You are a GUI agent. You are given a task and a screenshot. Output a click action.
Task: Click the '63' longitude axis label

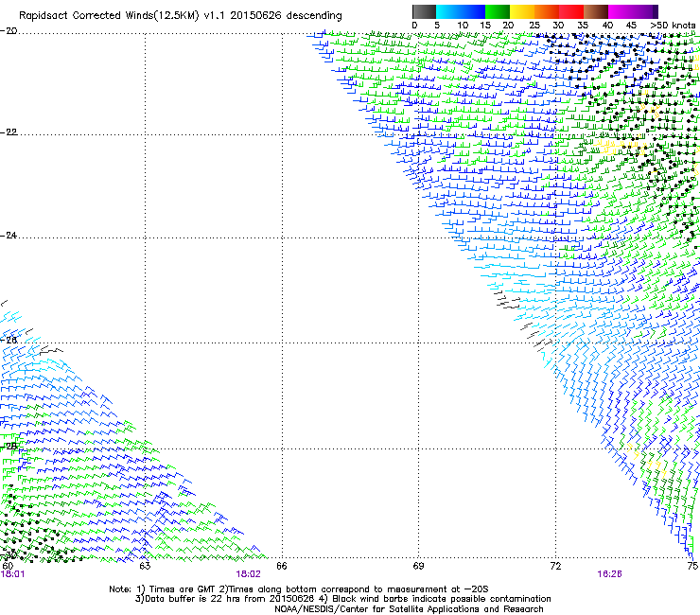coord(145,566)
